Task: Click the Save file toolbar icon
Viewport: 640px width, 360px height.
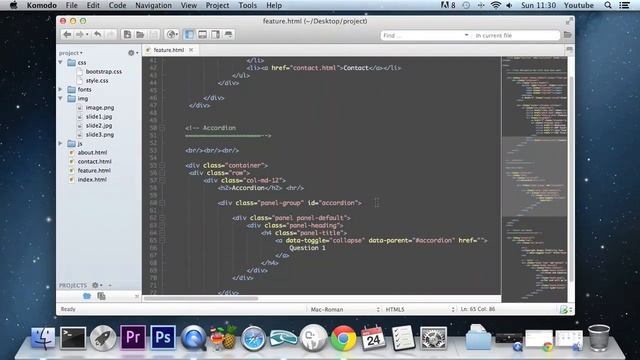Action: tap(153, 35)
